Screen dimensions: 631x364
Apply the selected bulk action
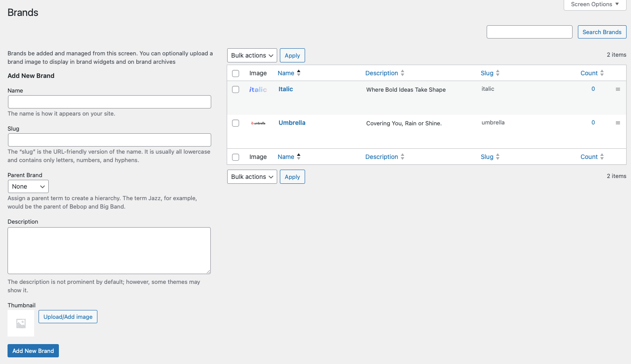point(292,55)
